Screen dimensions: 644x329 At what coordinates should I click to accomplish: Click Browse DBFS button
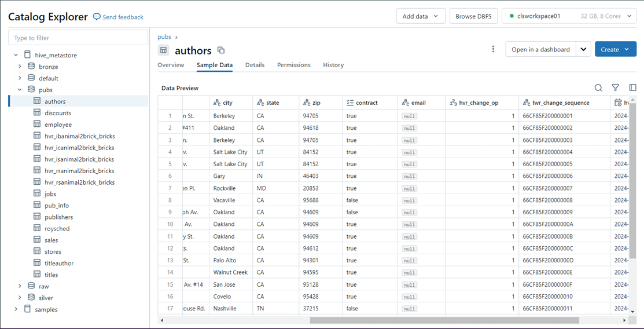(x=474, y=16)
